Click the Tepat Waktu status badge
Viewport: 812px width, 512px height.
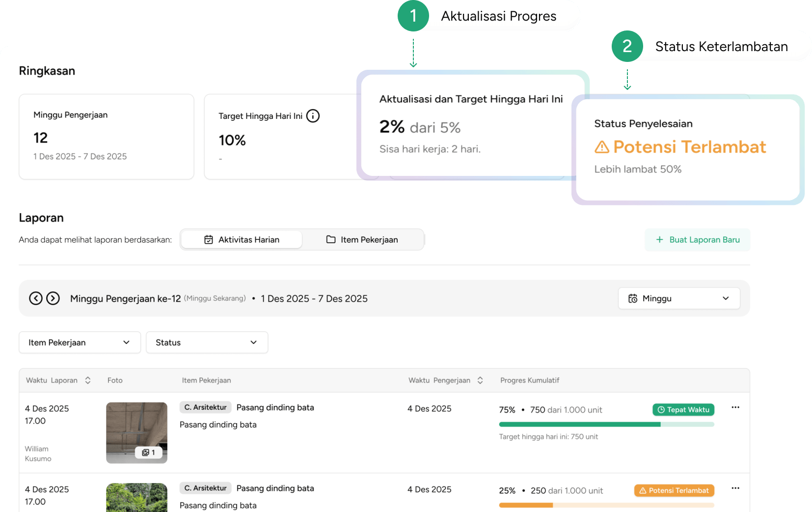pyautogui.click(x=683, y=410)
